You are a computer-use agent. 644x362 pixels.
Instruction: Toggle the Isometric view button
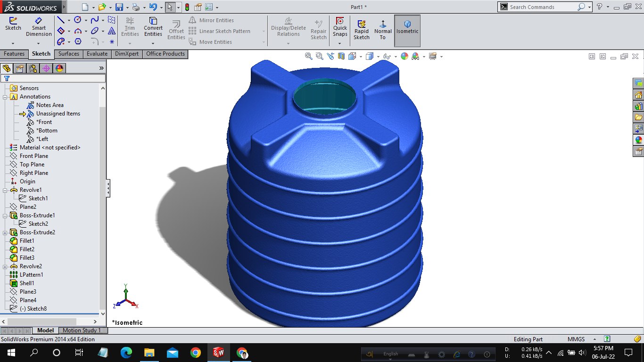(407, 30)
